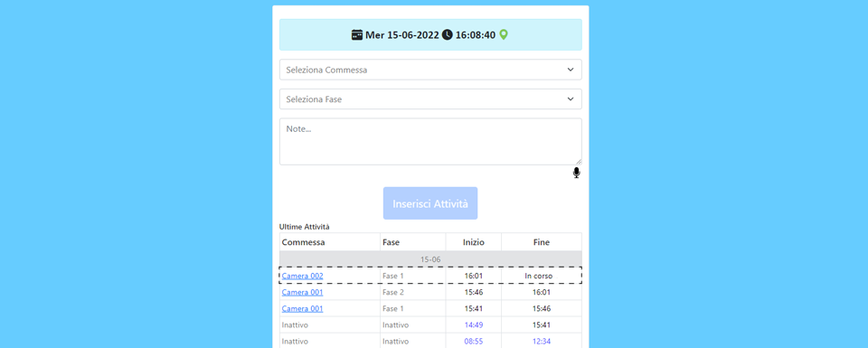Click the Inserisci Attività button
The width and height of the screenshot is (868, 348).
[430, 203]
